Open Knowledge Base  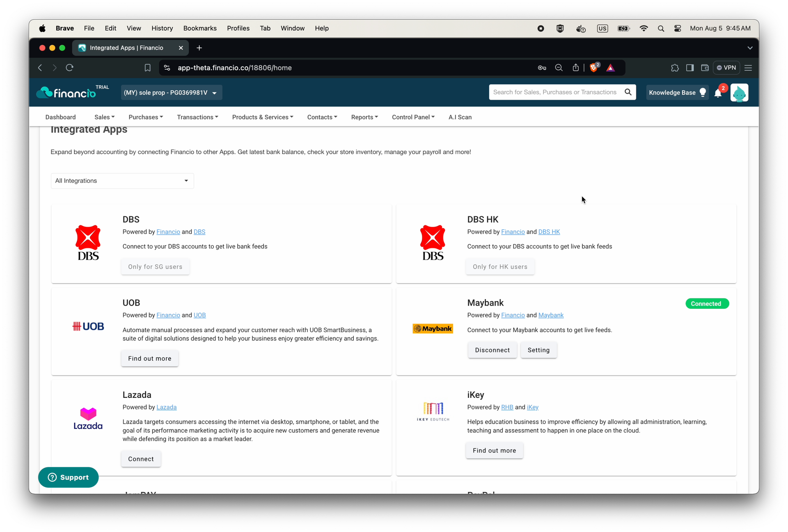[677, 93]
